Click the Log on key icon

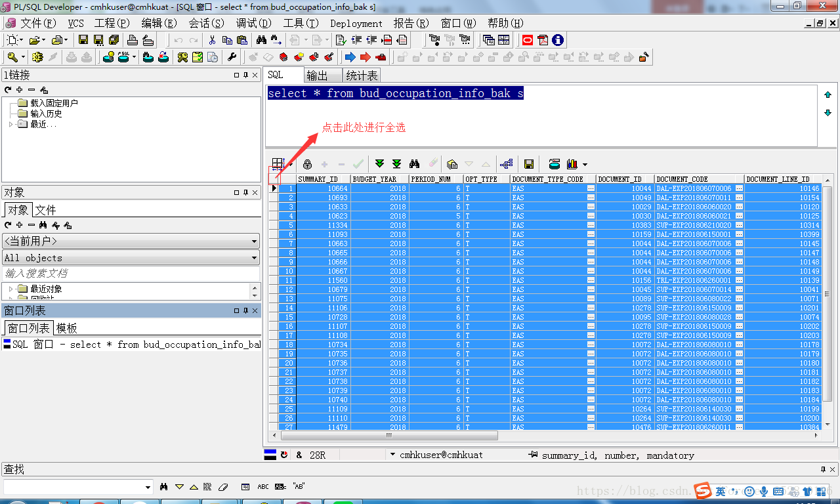pyautogui.click(x=12, y=57)
